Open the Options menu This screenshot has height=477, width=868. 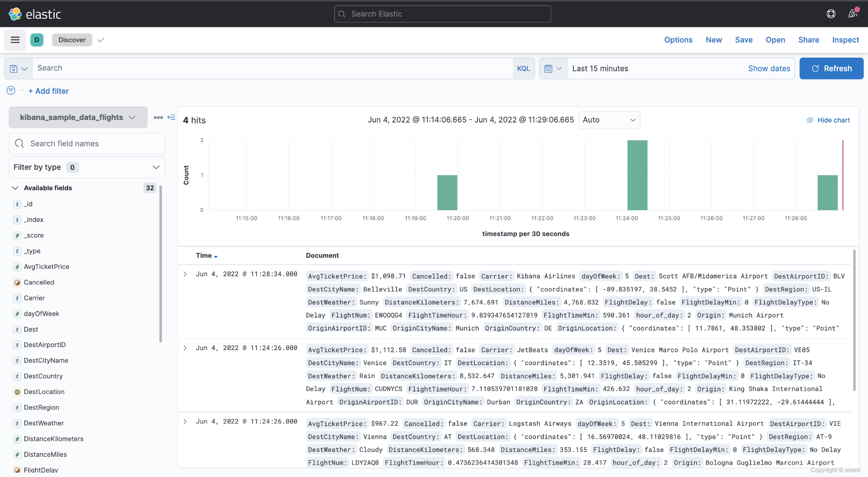678,40
